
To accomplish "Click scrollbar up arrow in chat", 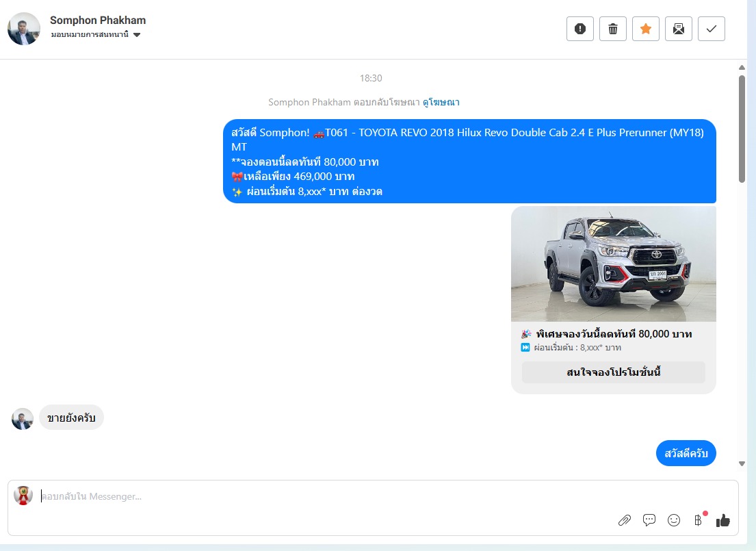I will (x=742, y=68).
